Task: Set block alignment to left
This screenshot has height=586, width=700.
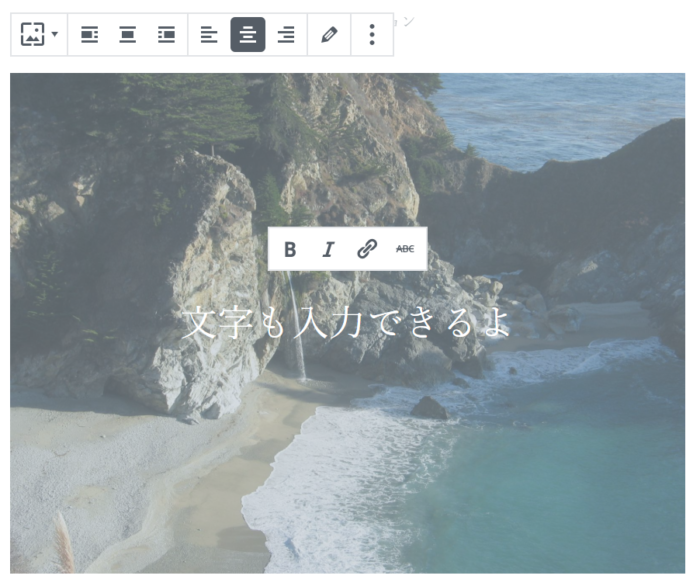Action: coord(89,35)
